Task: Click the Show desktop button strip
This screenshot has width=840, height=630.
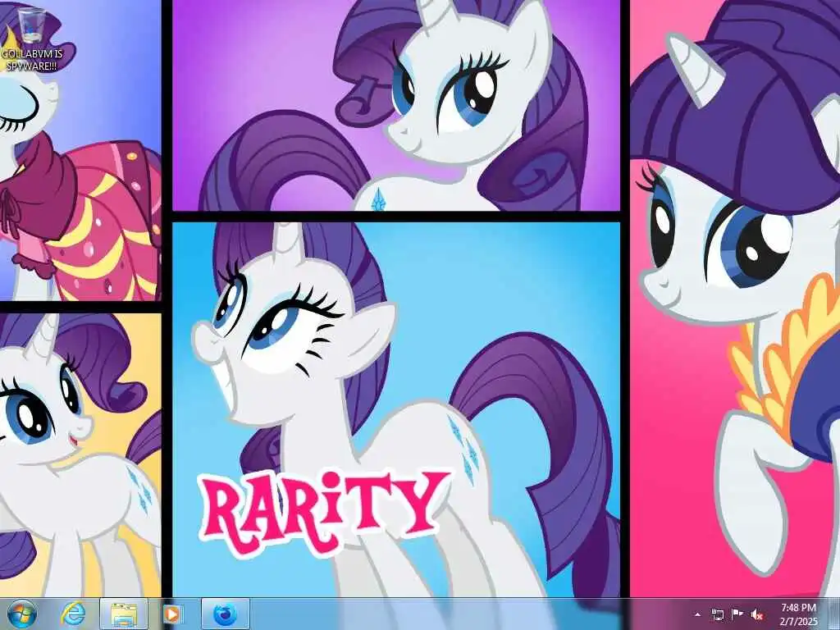Action: (834, 614)
